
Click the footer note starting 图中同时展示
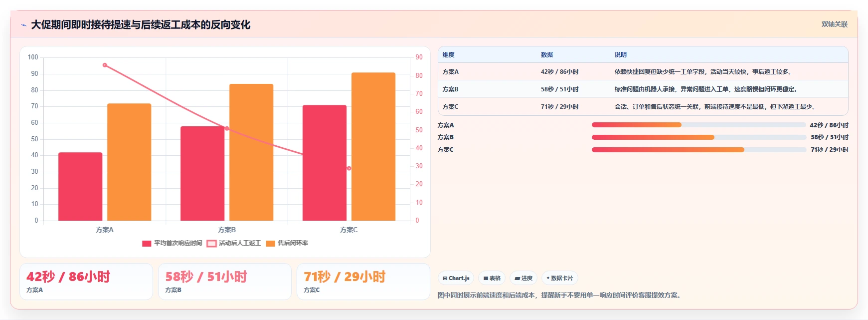pyautogui.click(x=560, y=295)
